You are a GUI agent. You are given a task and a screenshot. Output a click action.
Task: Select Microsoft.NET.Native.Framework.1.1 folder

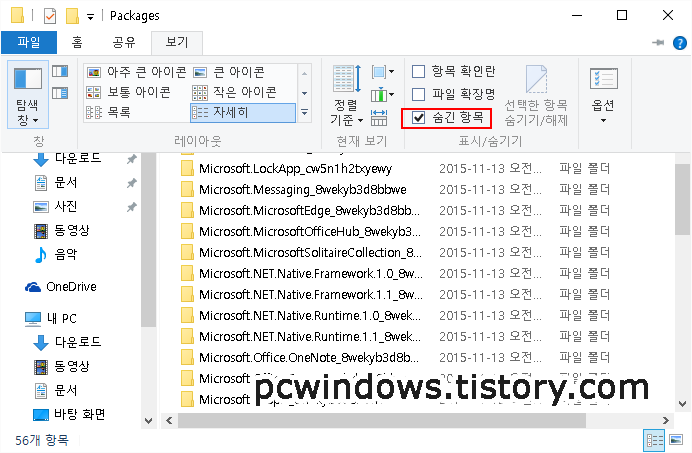(311, 294)
